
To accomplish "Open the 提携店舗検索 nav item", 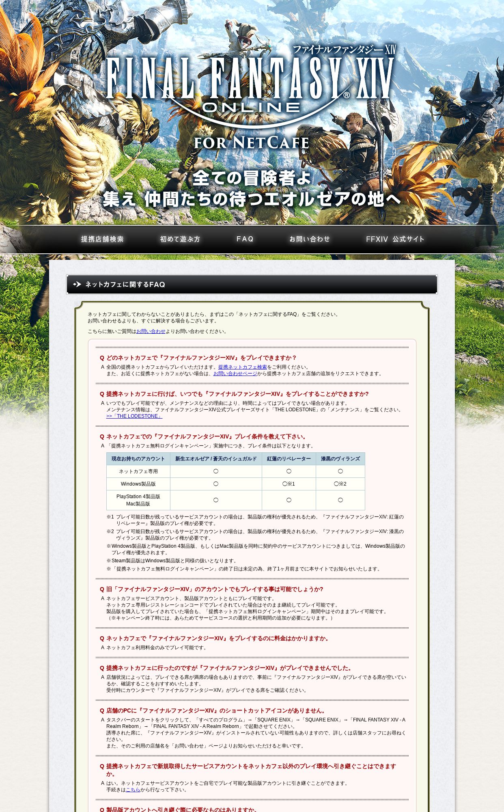I will click(x=102, y=239).
